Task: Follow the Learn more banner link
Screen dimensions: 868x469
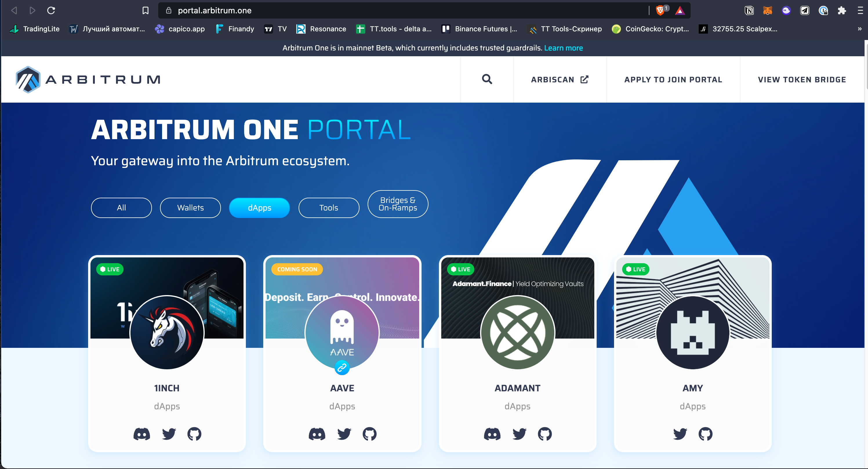Action: coord(563,48)
